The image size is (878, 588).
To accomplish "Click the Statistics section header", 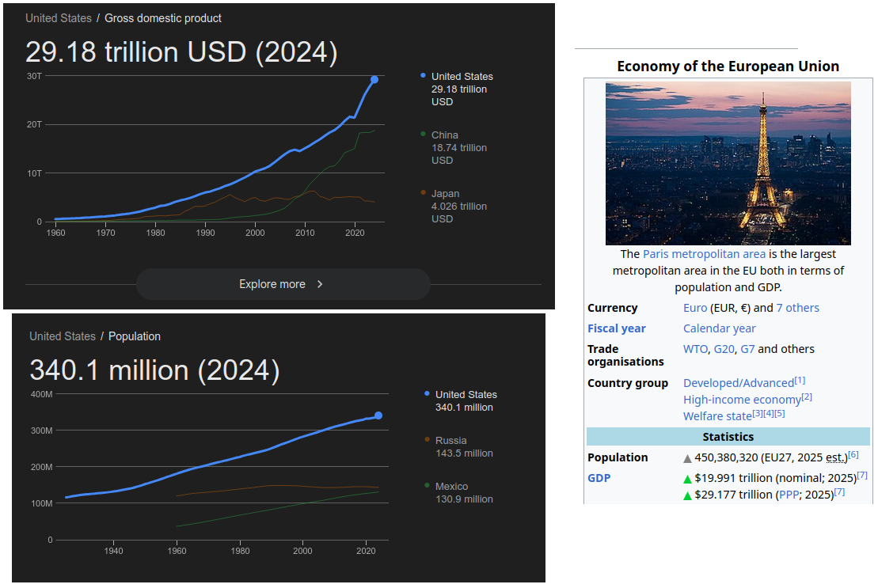I will coord(728,437).
